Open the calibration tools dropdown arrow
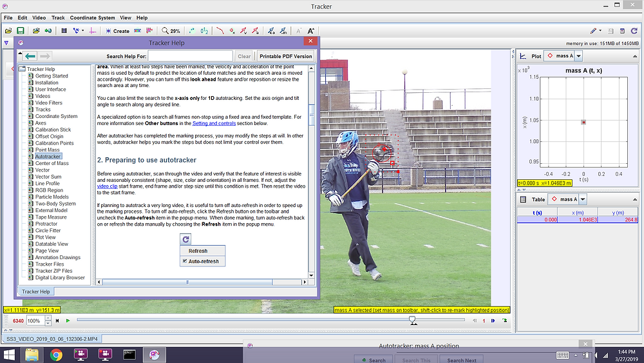This screenshot has width=644, height=363. [x=82, y=31]
